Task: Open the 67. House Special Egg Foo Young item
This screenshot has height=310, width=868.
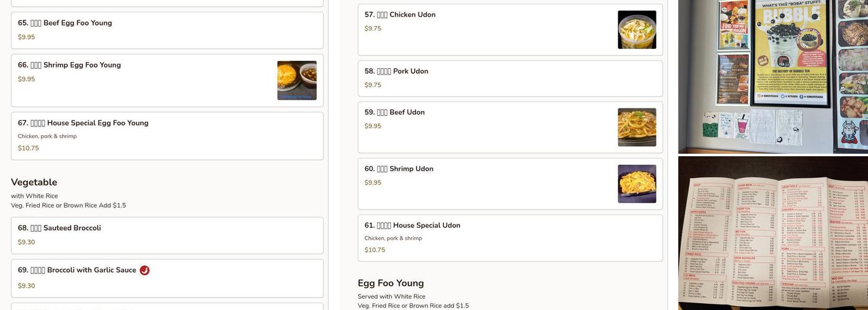Action: [x=167, y=136]
